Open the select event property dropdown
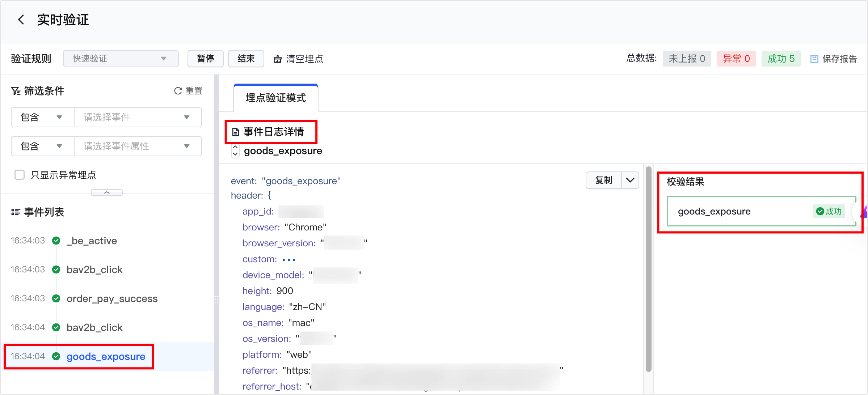 [138, 146]
